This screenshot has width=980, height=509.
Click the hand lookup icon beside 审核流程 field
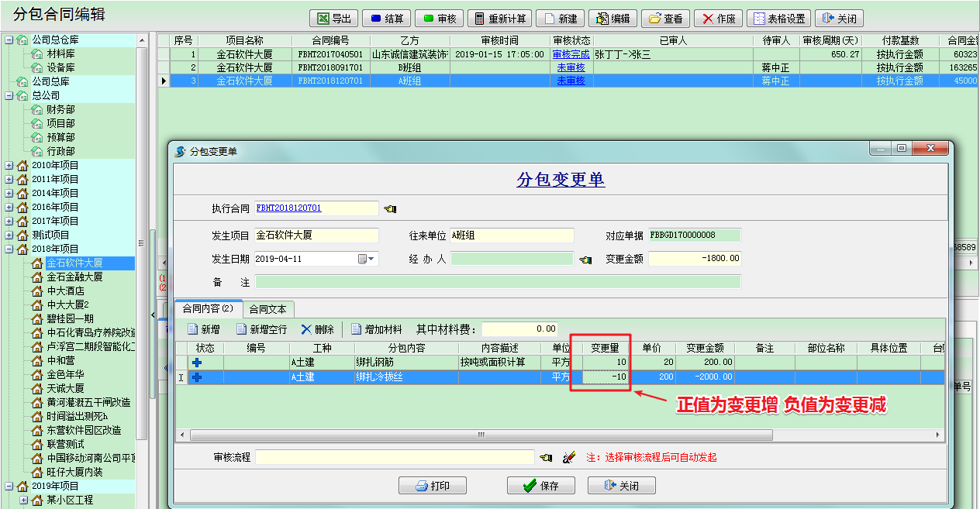click(546, 458)
